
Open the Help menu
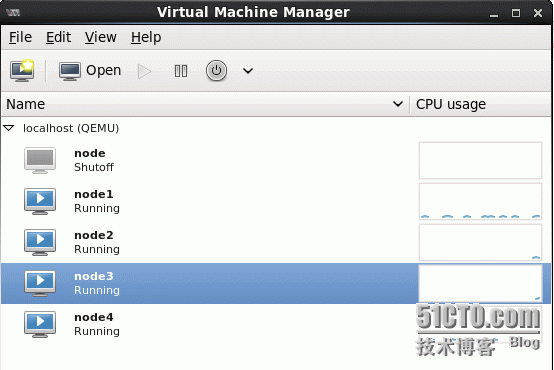146,37
